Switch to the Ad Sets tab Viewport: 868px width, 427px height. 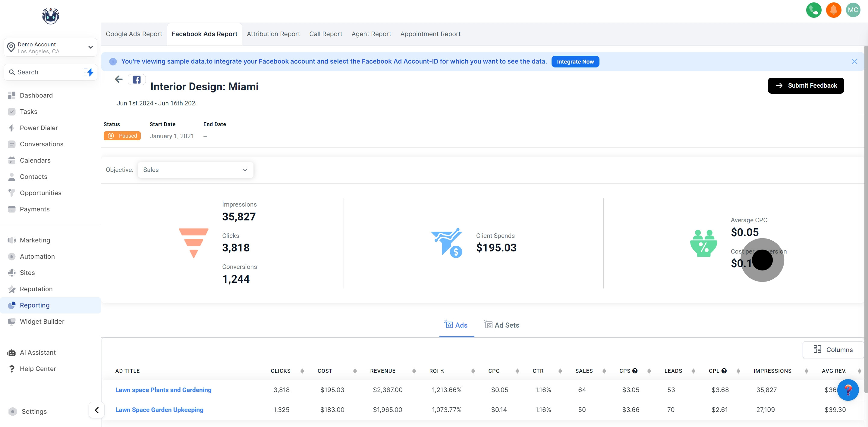click(502, 325)
